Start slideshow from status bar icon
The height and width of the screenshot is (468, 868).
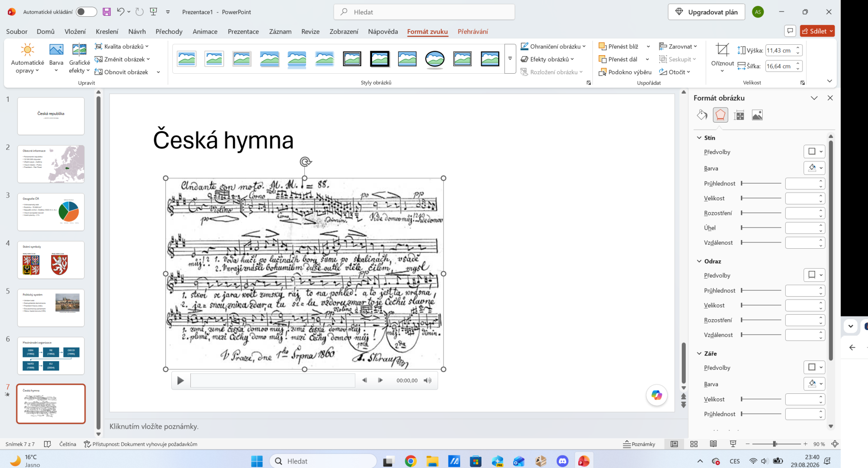(x=733, y=444)
